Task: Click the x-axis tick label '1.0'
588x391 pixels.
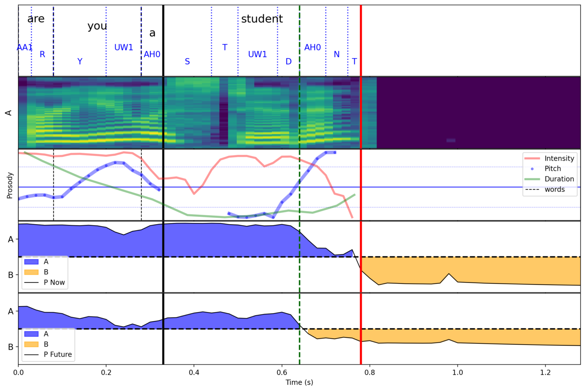Action: pyautogui.click(x=458, y=372)
